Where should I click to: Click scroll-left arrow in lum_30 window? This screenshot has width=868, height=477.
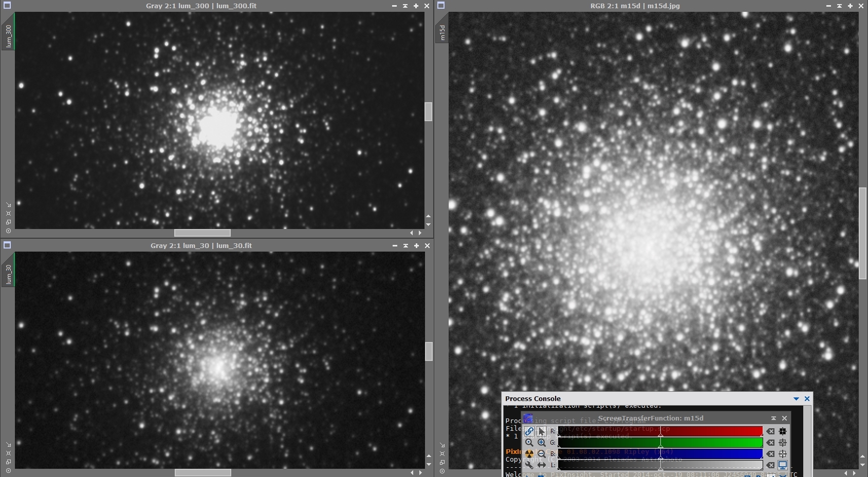click(x=412, y=472)
